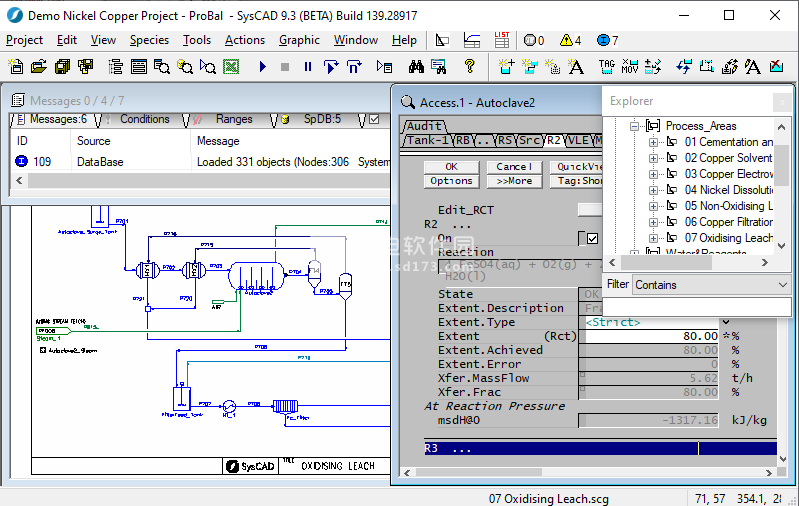Expand 05 Non-Oxidising tree node
799x506 pixels.
click(x=653, y=206)
